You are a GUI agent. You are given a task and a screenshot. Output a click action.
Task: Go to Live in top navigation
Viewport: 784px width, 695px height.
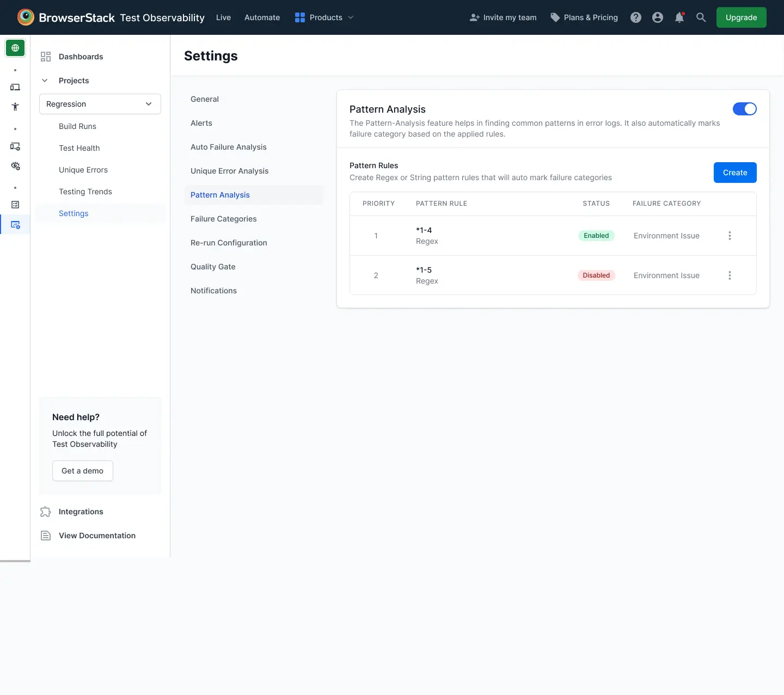coord(223,17)
